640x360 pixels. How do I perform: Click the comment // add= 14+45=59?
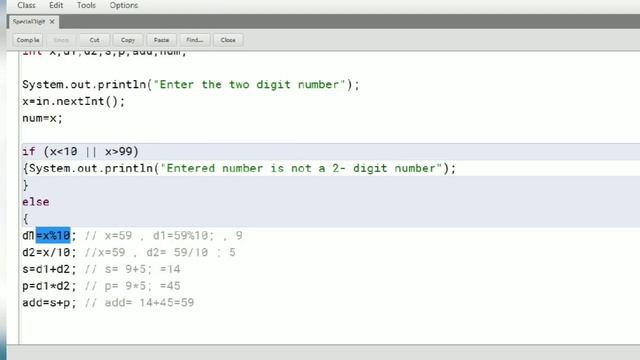coord(139,303)
